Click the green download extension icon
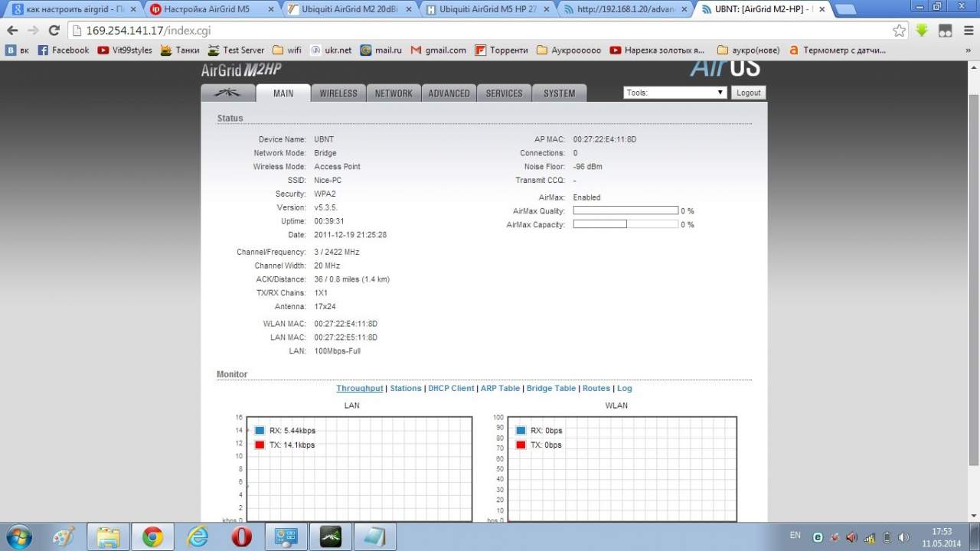The height and width of the screenshot is (551, 980). pyautogui.click(x=922, y=31)
